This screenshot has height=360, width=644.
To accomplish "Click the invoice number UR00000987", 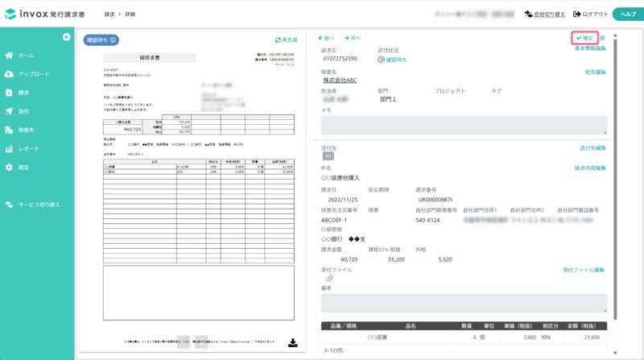I will pos(435,200).
